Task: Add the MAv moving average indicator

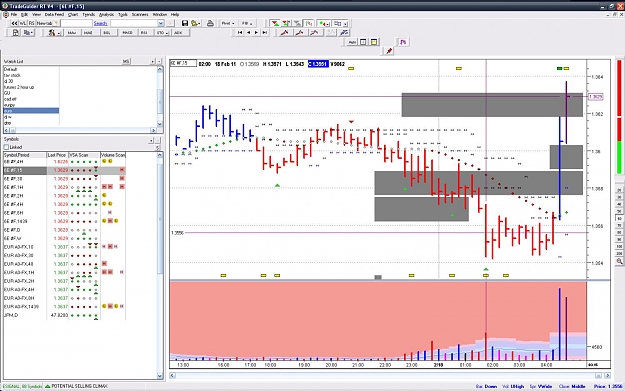Action: [72, 33]
